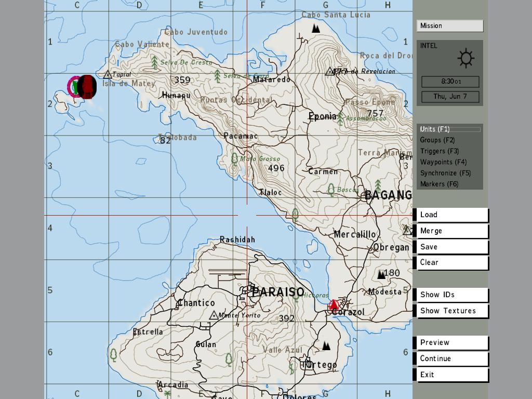Image resolution: width=532 pixels, height=399 pixels.
Task: Click the Pacamac label
Action: coord(241,136)
